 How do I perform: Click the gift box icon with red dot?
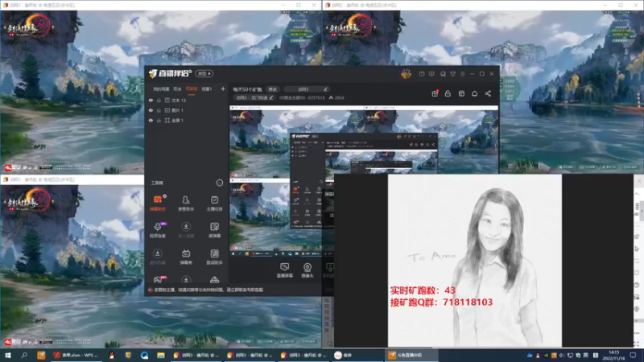[x=435, y=93]
